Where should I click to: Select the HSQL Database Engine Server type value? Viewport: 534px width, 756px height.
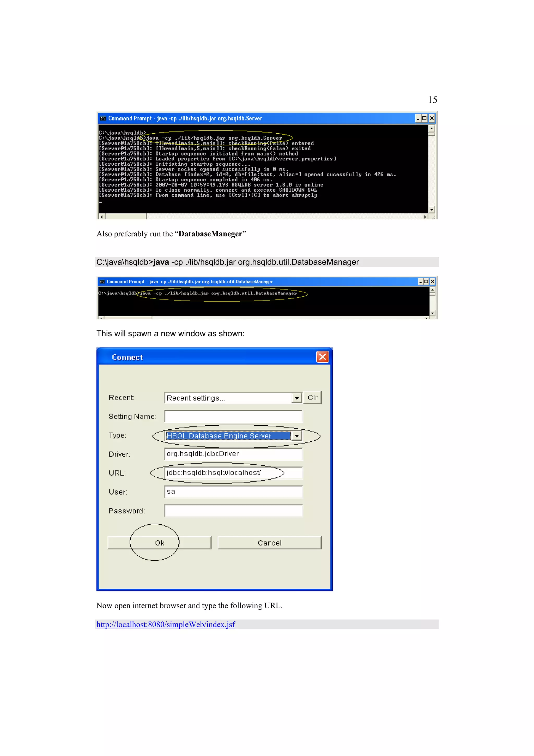click(228, 436)
